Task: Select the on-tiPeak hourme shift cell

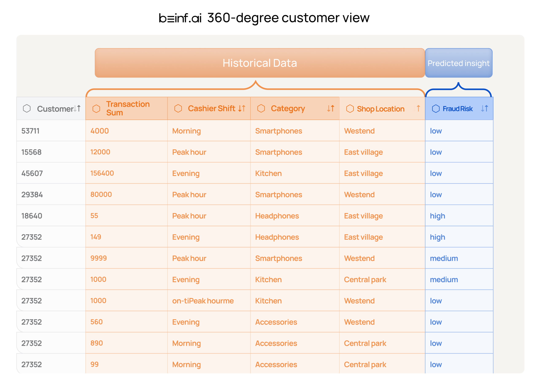Action: (x=203, y=301)
